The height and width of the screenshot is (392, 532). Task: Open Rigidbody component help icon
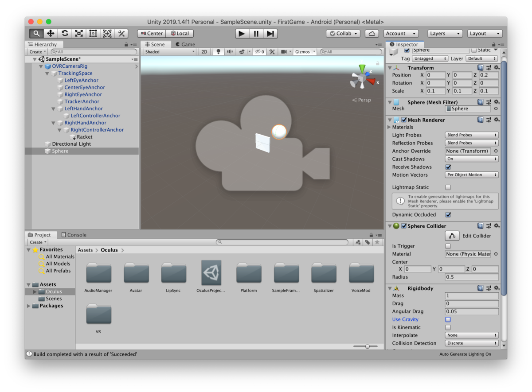[x=481, y=288]
